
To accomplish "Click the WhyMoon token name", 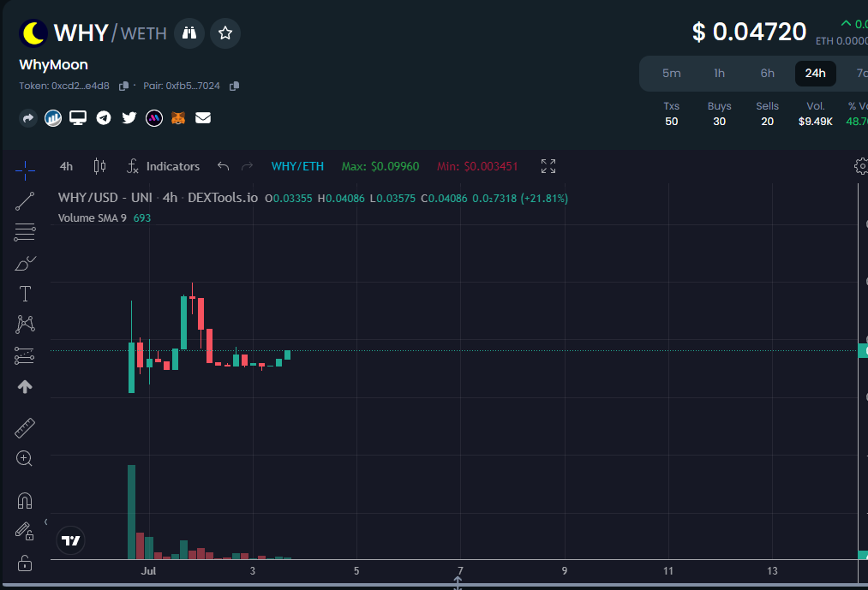I will pos(54,65).
